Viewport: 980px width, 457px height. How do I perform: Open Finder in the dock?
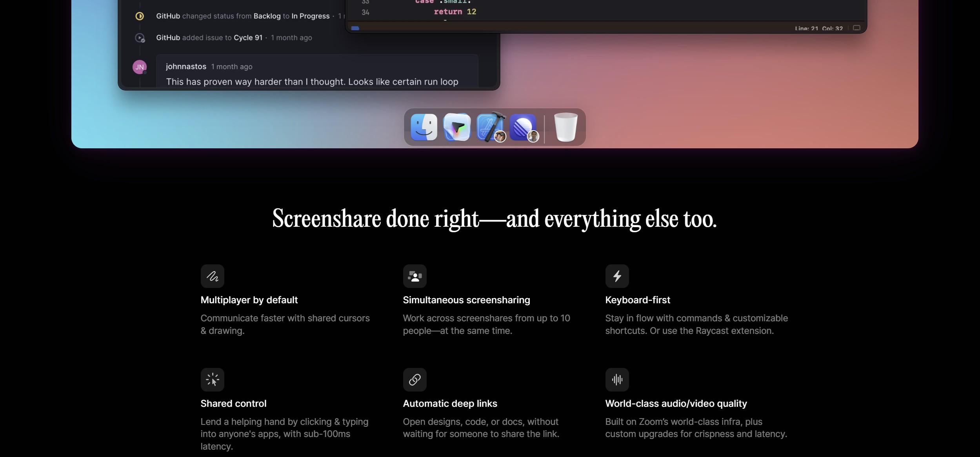[424, 127]
